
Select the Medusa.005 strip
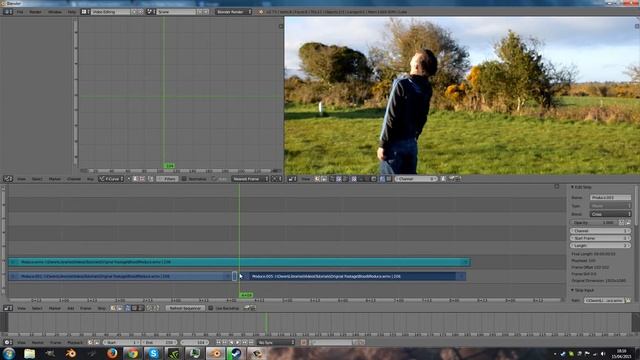pos(354,276)
